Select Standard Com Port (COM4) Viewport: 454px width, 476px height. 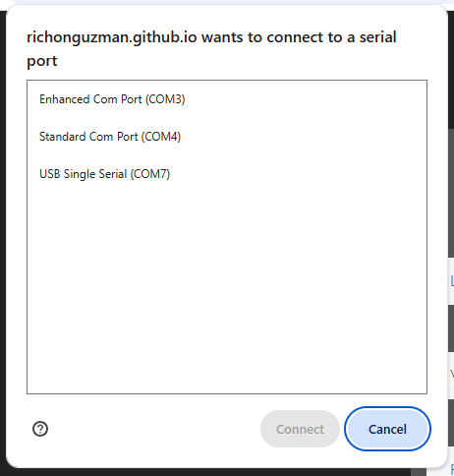(227, 137)
